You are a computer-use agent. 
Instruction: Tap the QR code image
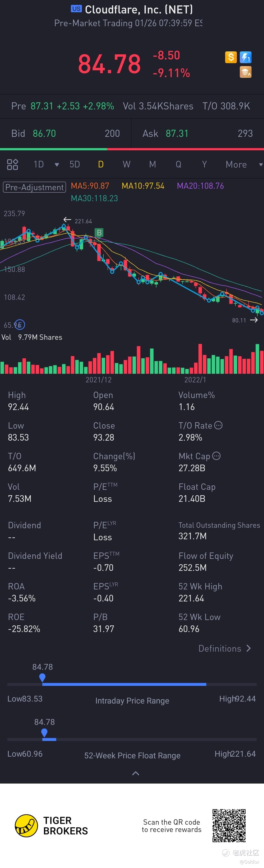(229, 825)
